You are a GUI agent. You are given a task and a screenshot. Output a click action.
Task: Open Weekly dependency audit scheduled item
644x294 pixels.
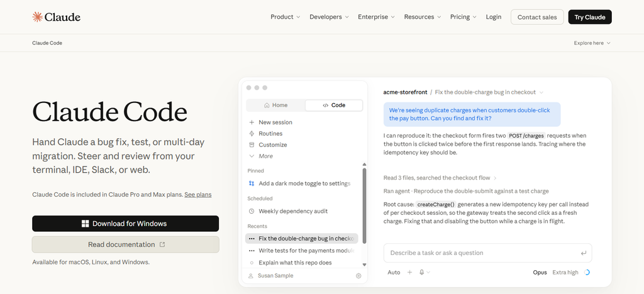(288, 211)
